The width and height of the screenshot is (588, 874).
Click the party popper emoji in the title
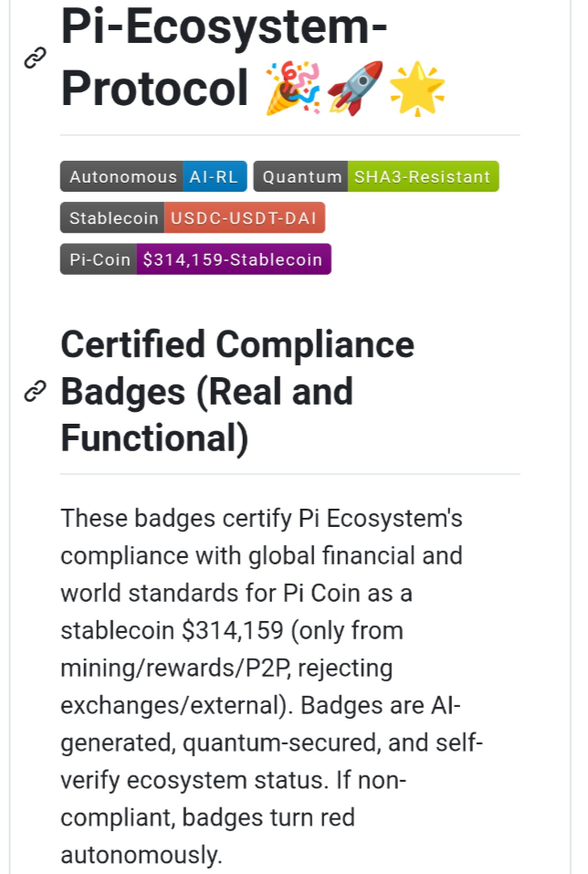(x=292, y=88)
